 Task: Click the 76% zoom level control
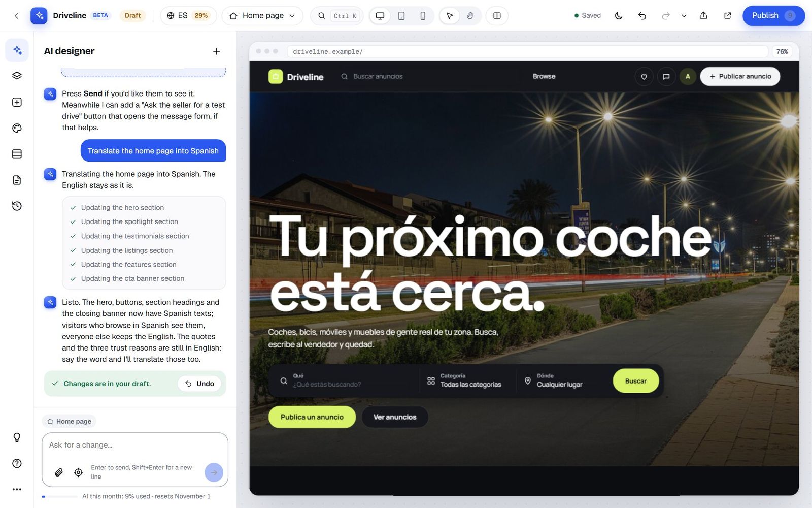coord(782,51)
